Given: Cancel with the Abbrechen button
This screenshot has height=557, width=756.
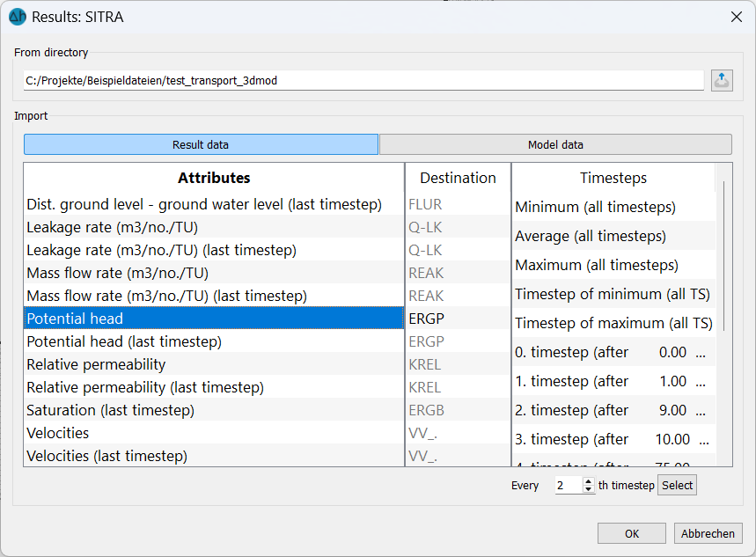Looking at the screenshot, I should pyautogui.click(x=708, y=533).
